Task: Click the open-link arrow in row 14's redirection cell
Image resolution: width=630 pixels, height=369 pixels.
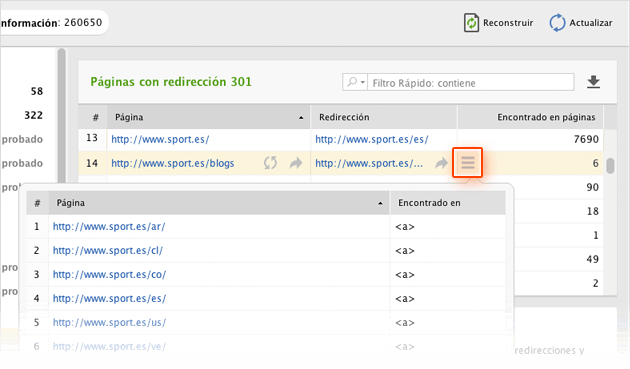Action: [442, 163]
